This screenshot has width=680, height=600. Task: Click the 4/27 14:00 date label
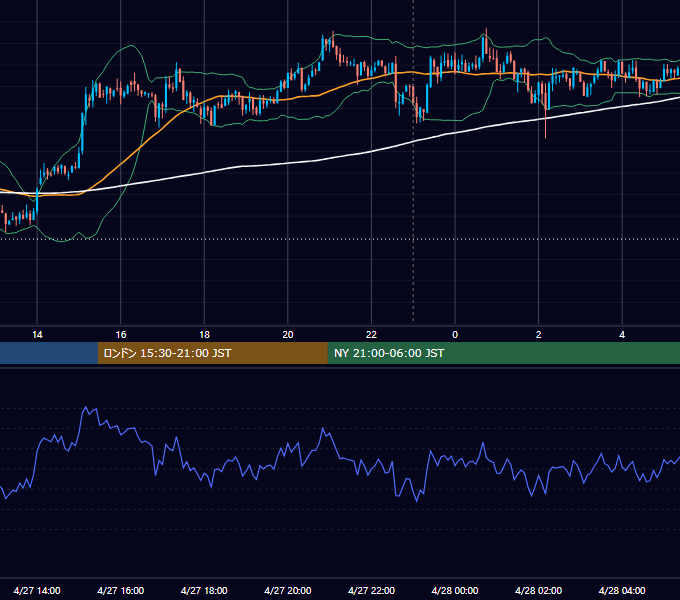37,590
